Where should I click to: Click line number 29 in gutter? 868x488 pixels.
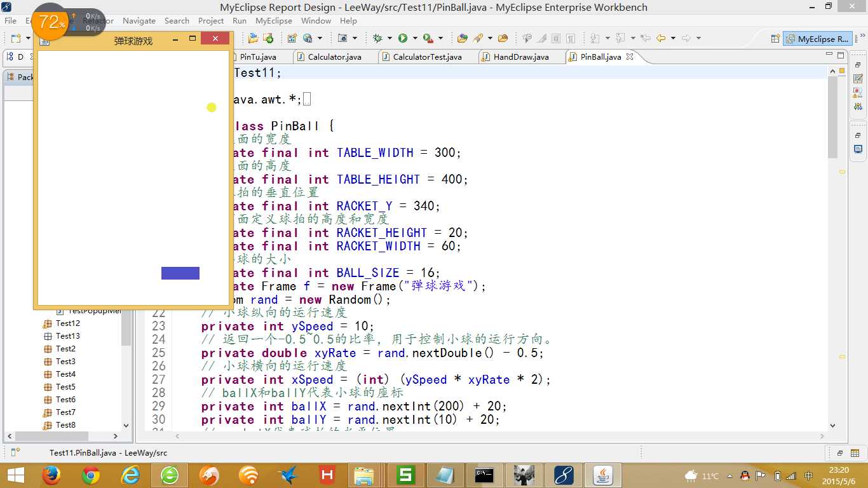(159, 406)
